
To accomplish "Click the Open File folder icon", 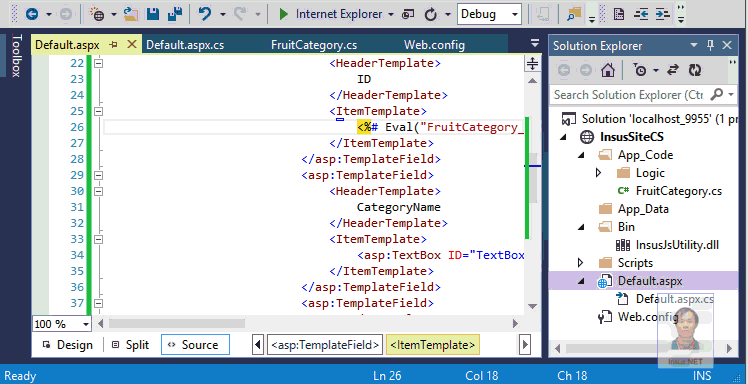I will [131, 14].
